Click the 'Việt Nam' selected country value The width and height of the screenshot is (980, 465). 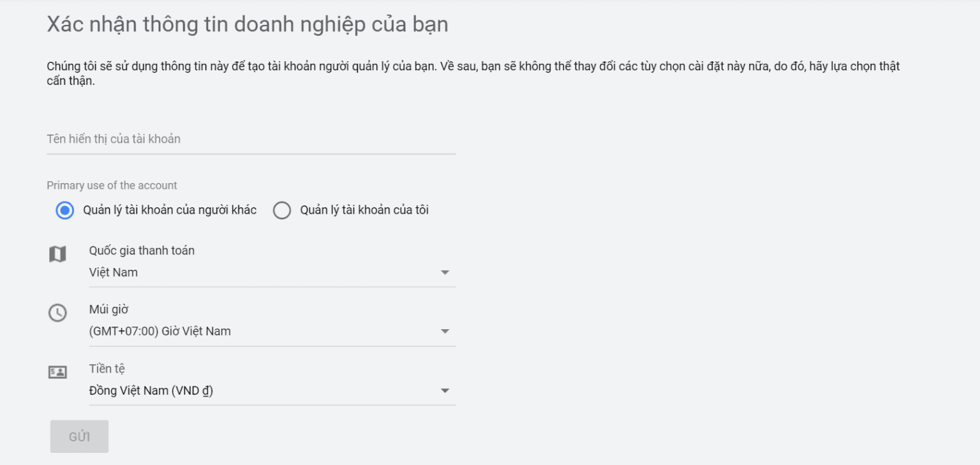click(114, 272)
